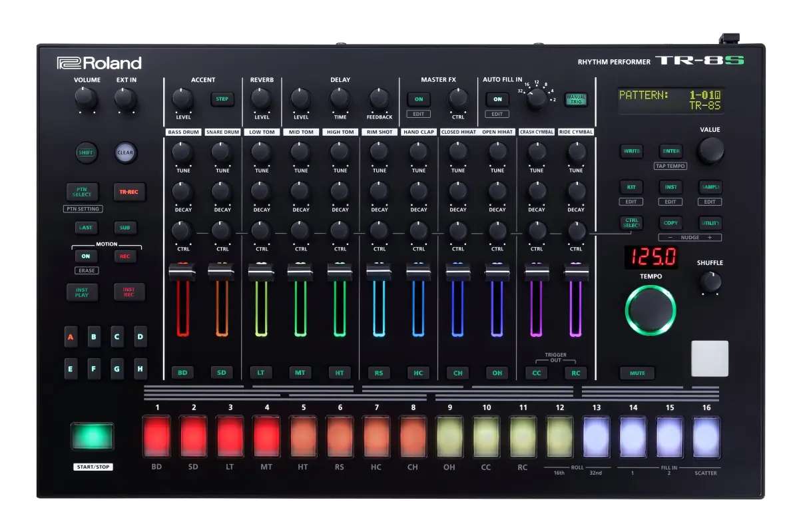Viewport: 799px width, 532px height.
Task: Click the SD instrument select button
Action: point(222,373)
